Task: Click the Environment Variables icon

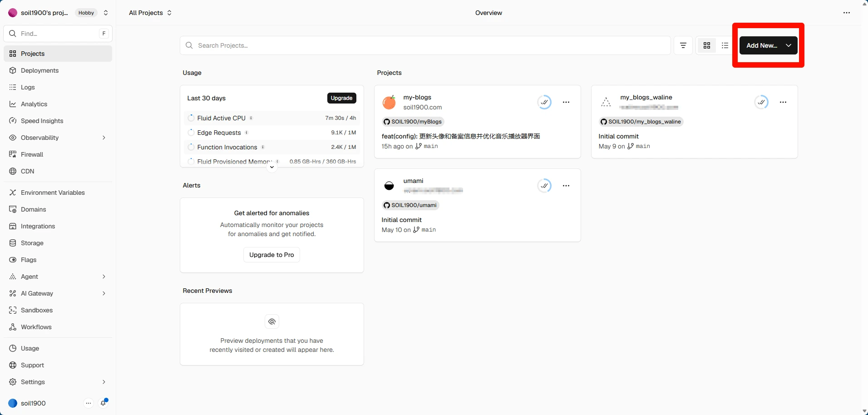Action: pyautogui.click(x=13, y=193)
